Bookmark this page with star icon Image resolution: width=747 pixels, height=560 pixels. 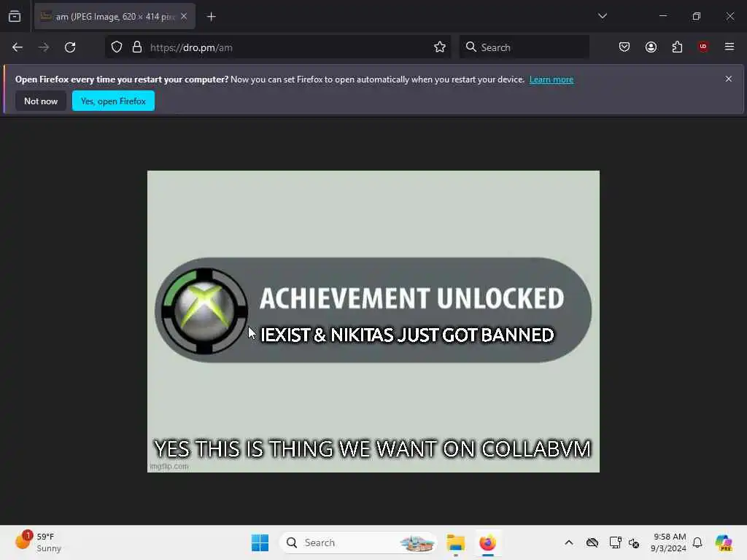440,47
